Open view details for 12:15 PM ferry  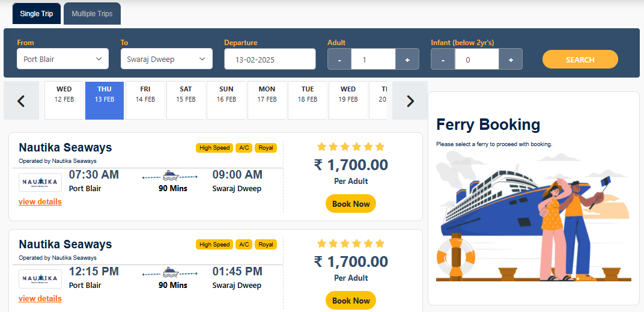pos(40,298)
